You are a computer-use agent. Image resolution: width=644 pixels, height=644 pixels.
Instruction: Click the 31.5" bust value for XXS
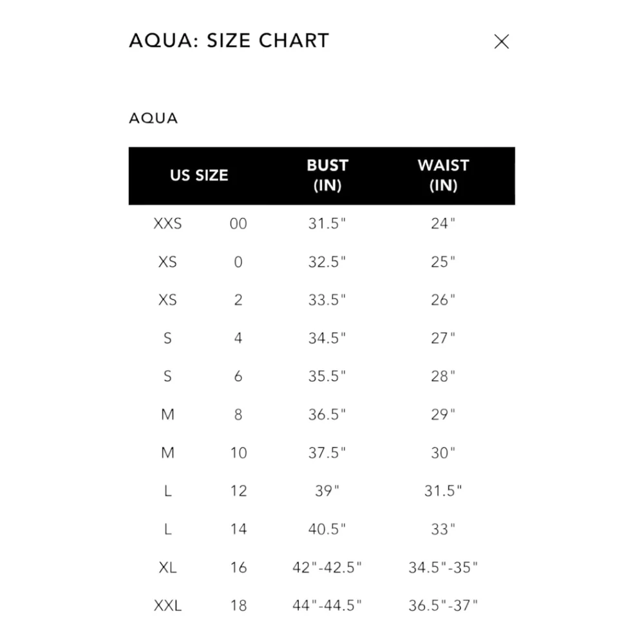click(x=327, y=224)
